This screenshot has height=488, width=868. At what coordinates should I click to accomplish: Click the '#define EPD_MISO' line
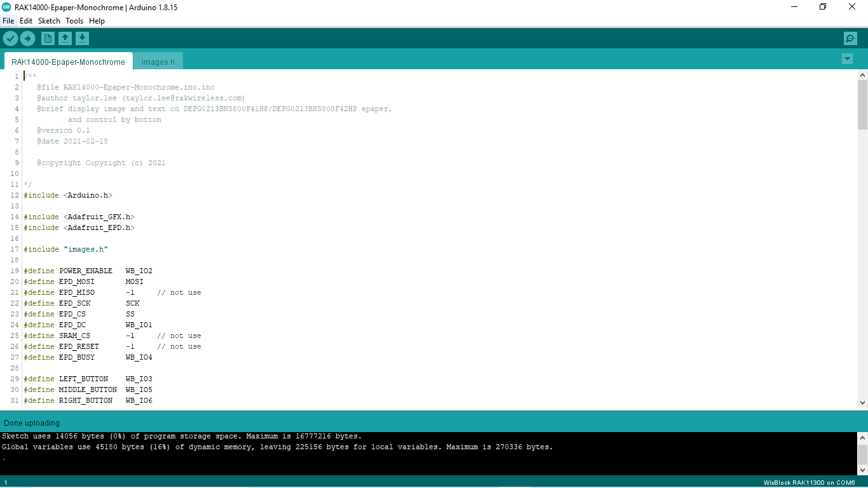coord(112,292)
